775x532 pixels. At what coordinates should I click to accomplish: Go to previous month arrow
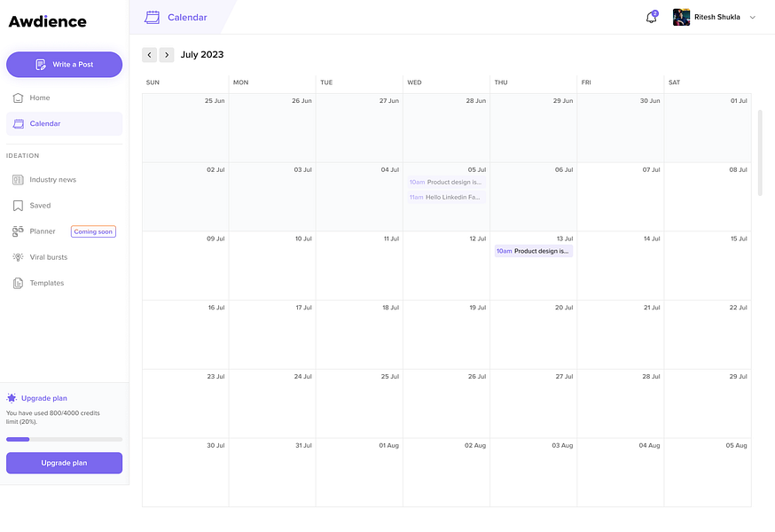[x=149, y=55]
